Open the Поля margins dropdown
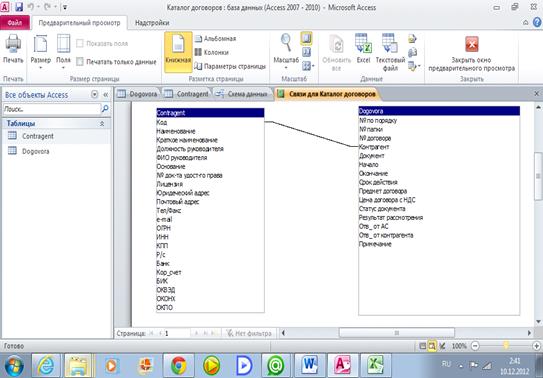This screenshot has height=378, width=543. click(x=63, y=52)
